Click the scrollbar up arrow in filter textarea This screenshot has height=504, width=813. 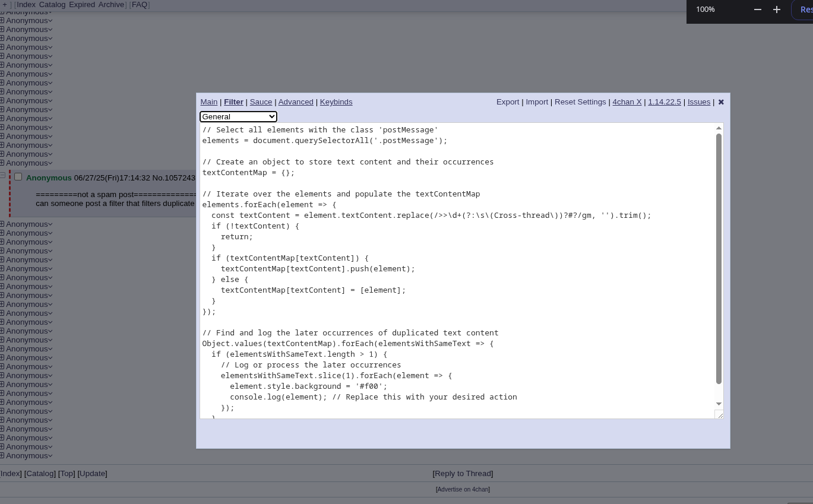[x=719, y=128]
